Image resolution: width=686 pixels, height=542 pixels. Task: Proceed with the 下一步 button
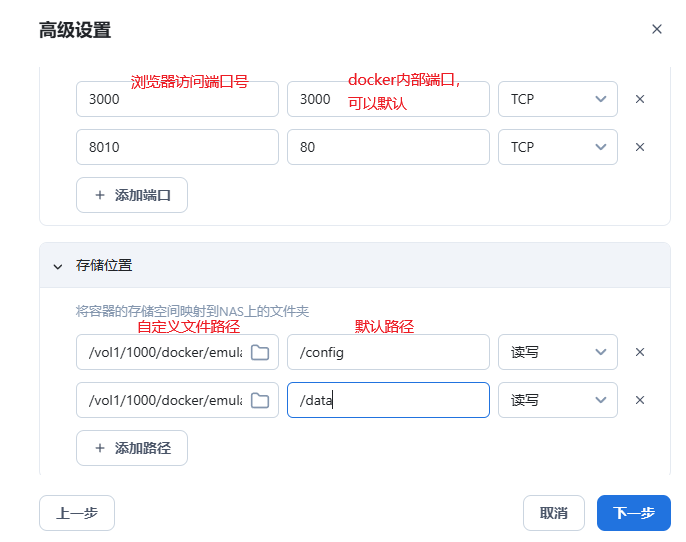pos(633,513)
